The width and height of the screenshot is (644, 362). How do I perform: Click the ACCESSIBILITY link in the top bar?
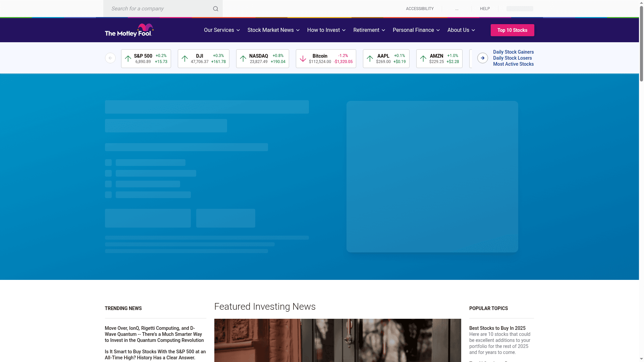coord(420,8)
